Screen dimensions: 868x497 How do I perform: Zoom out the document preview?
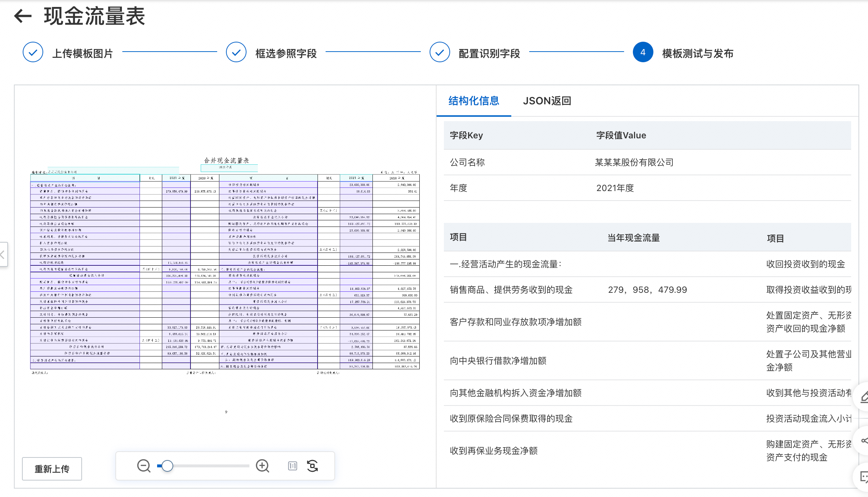(x=144, y=466)
